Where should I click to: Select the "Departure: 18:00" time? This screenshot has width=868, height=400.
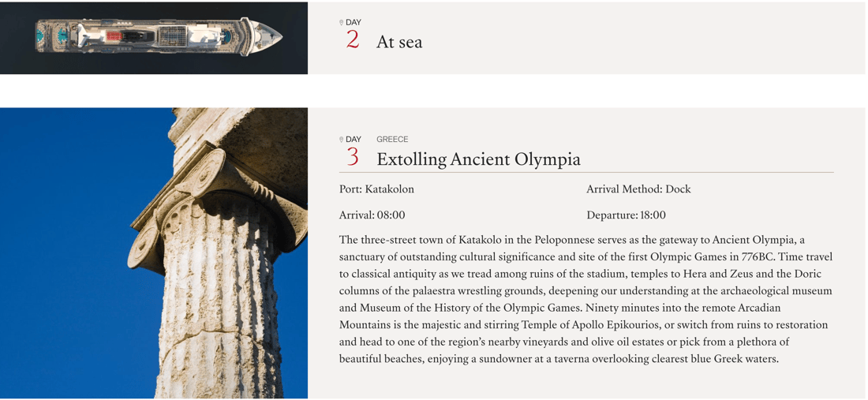click(626, 215)
